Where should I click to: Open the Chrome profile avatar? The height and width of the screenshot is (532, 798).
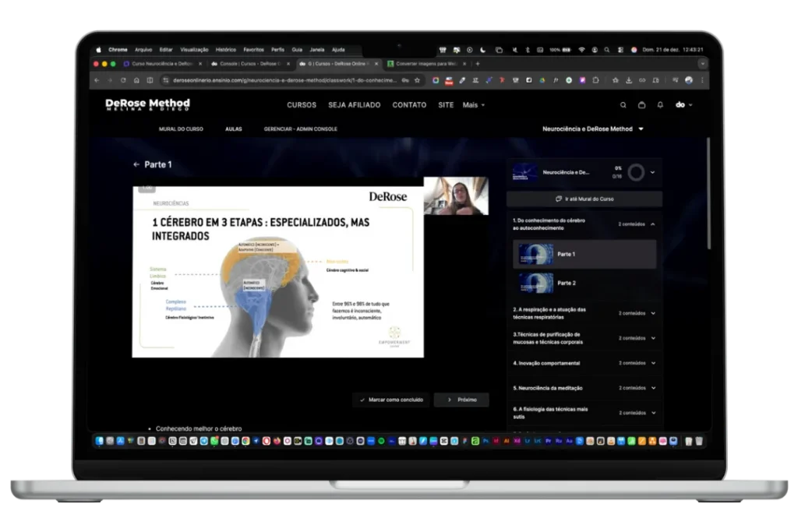(689, 80)
